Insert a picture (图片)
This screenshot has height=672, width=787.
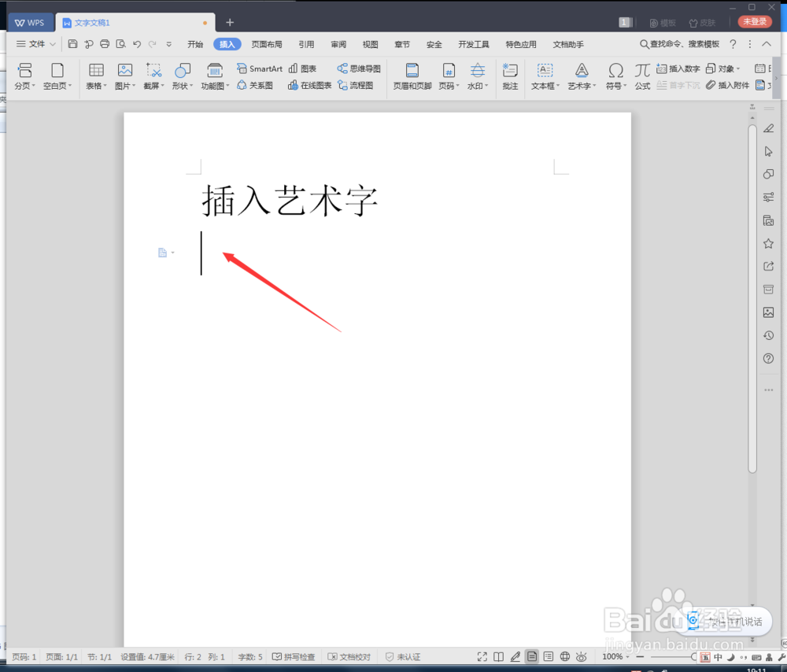(x=125, y=76)
